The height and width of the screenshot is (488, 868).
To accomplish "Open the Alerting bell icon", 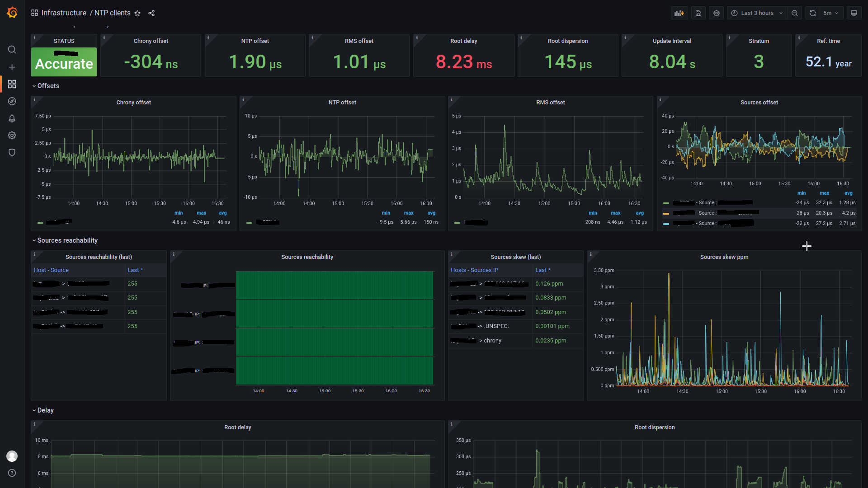I will point(12,118).
